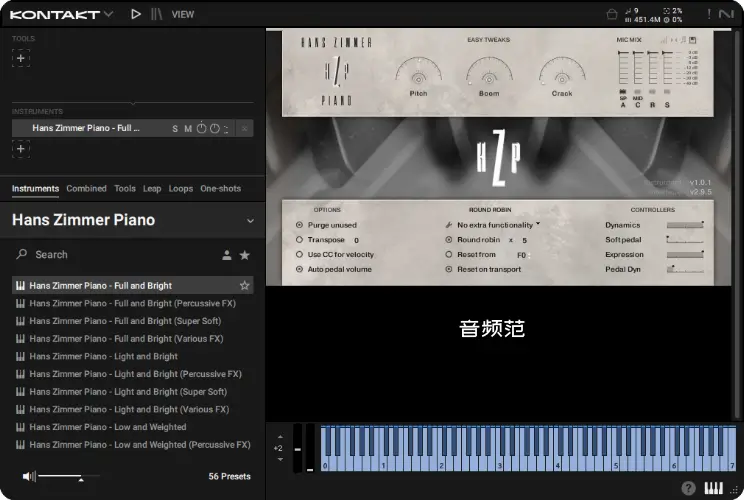Open the shop bag icon
This screenshot has width=744, height=500.
pyautogui.click(x=612, y=14)
